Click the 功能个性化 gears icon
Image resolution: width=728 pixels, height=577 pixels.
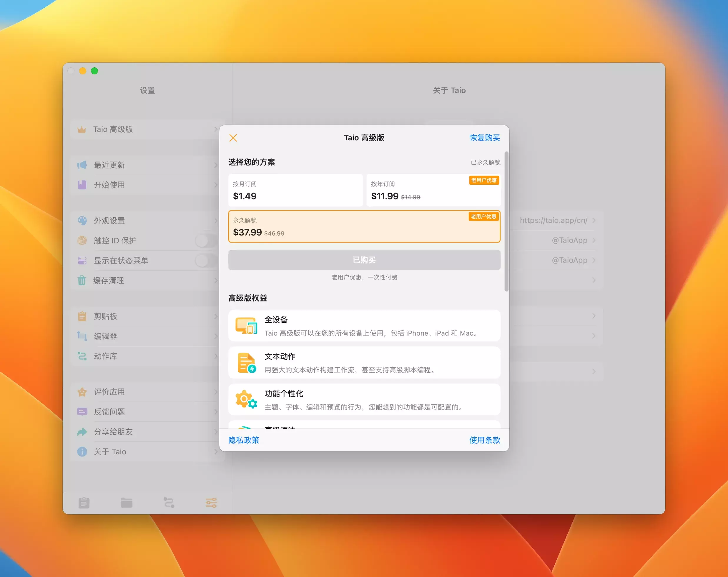click(x=246, y=399)
